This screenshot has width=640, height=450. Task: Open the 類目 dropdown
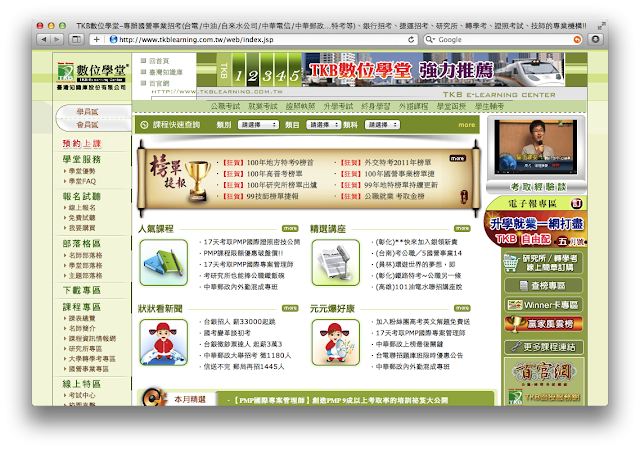click(323, 125)
